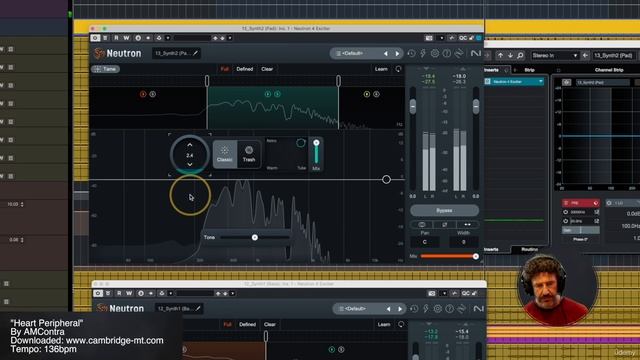640x360 pixels.
Task: Select Clear mode in top Neutron
Action: pyautogui.click(x=267, y=69)
